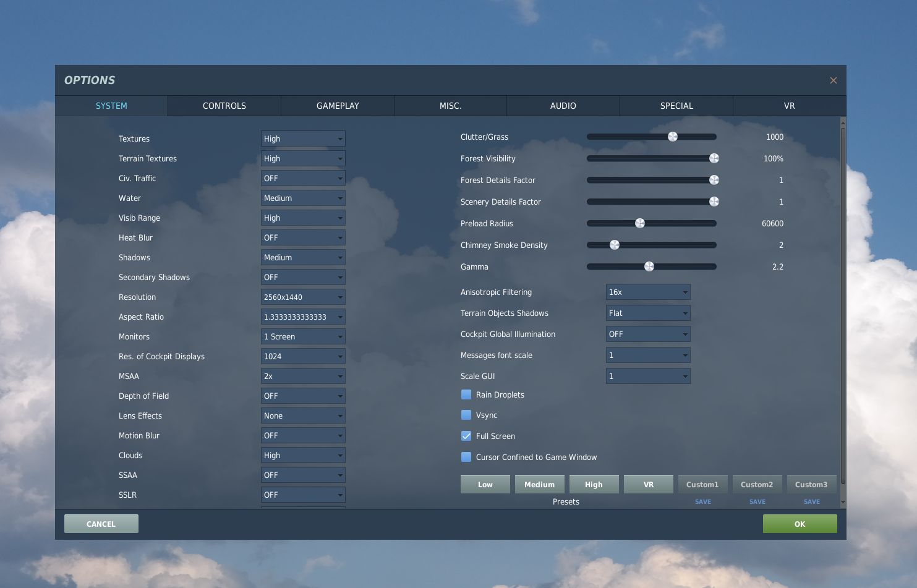Image resolution: width=917 pixels, height=588 pixels.
Task: Click the Forest Visibility slider handle
Action: (x=714, y=158)
